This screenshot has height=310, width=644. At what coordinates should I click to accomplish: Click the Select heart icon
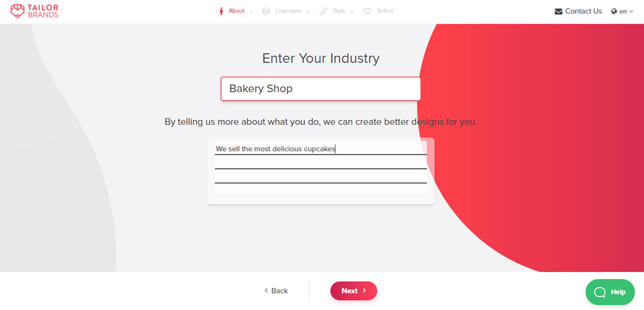[368, 11]
